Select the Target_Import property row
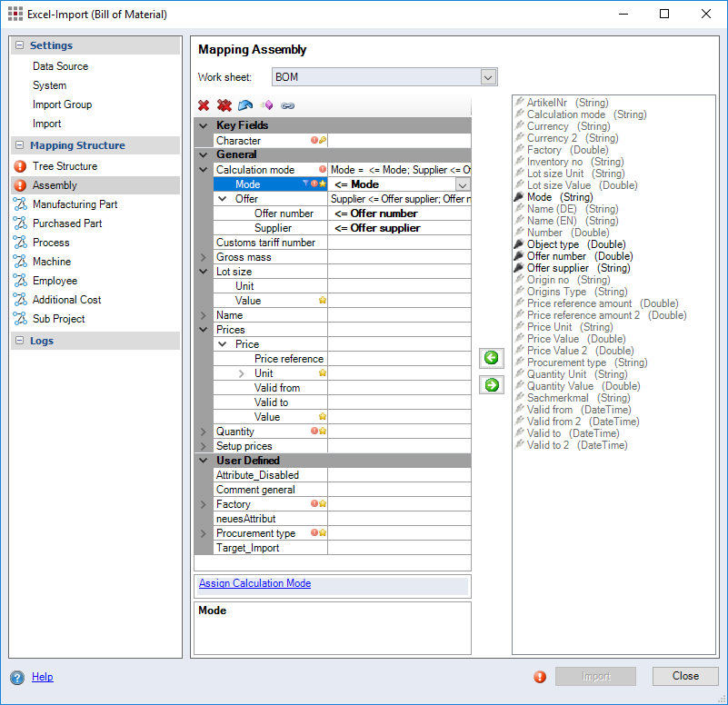Viewport: 728px width, 705px height. tap(271, 548)
